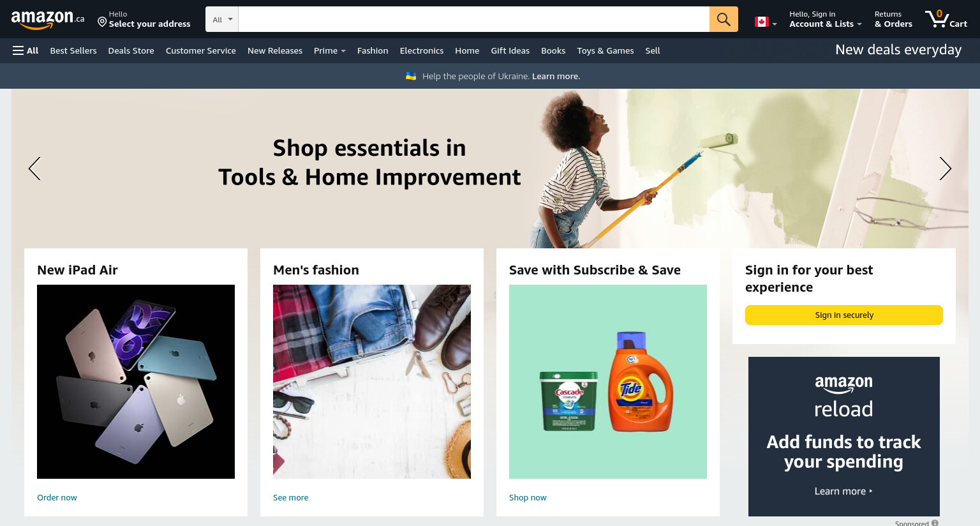Click the Amazon.ca logo
980x526 pixels.
48,19
